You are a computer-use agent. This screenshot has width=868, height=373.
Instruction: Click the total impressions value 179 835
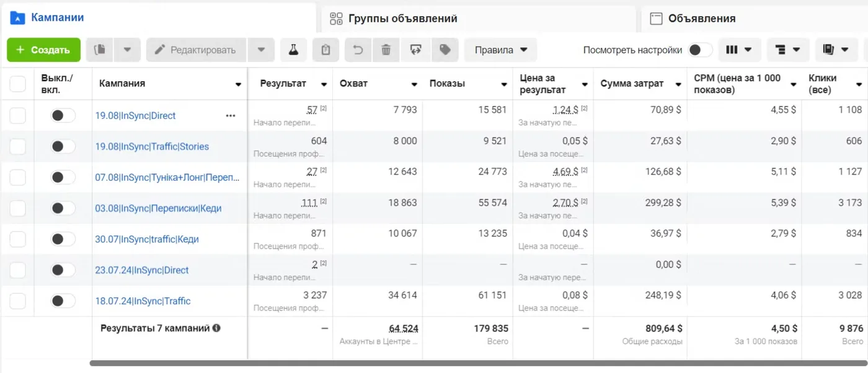490,328
